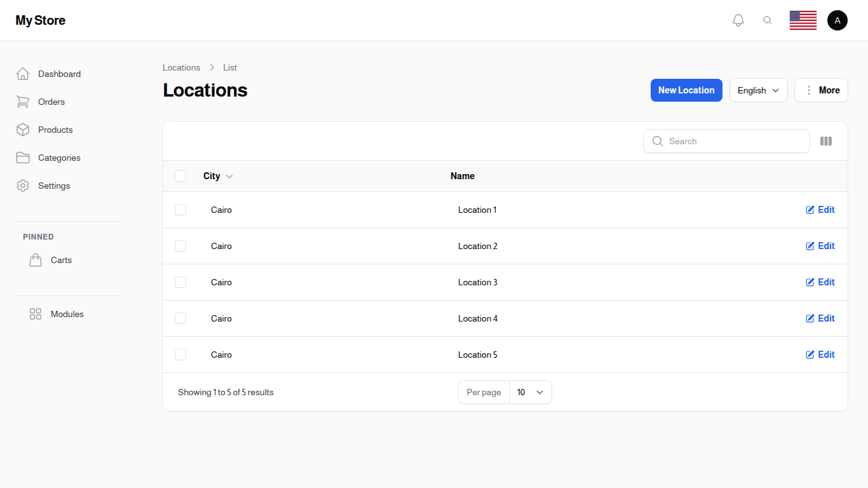The height and width of the screenshot is (488, 868).
Task: Navigate to Locations via the breadcrumb
Action: 181,67
